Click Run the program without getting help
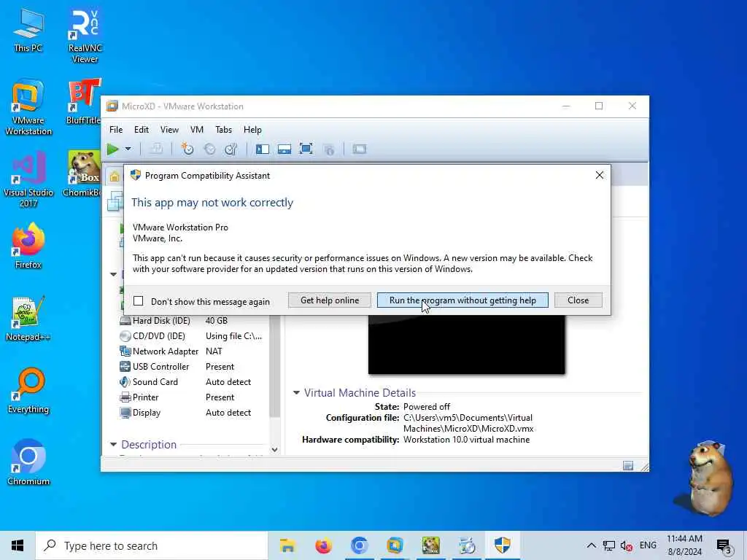747x560 pixels. point(462,300)
